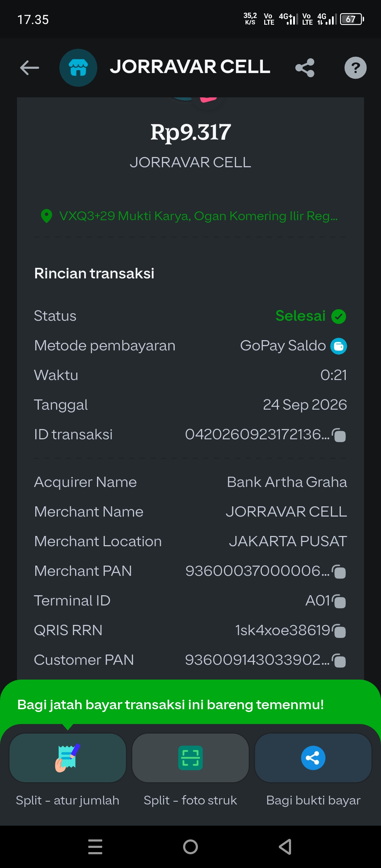Copy the Terminal ID A01
This screenshot has width=381, height=868.
(x=339, y=601)
